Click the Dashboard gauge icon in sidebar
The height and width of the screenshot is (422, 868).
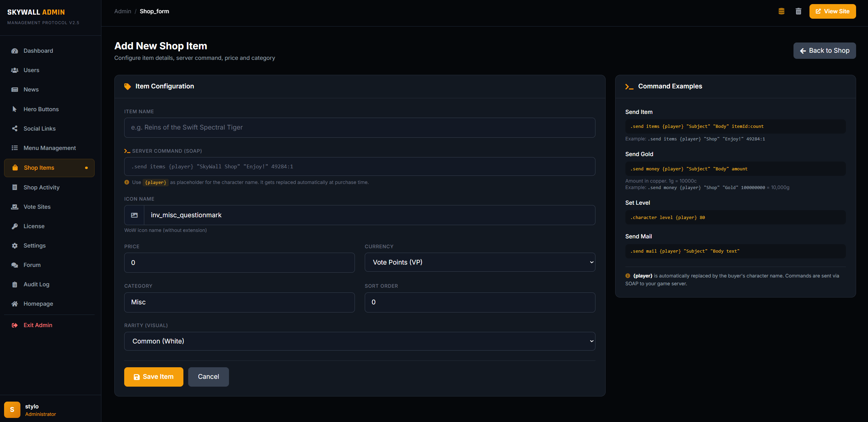(15, 51)
